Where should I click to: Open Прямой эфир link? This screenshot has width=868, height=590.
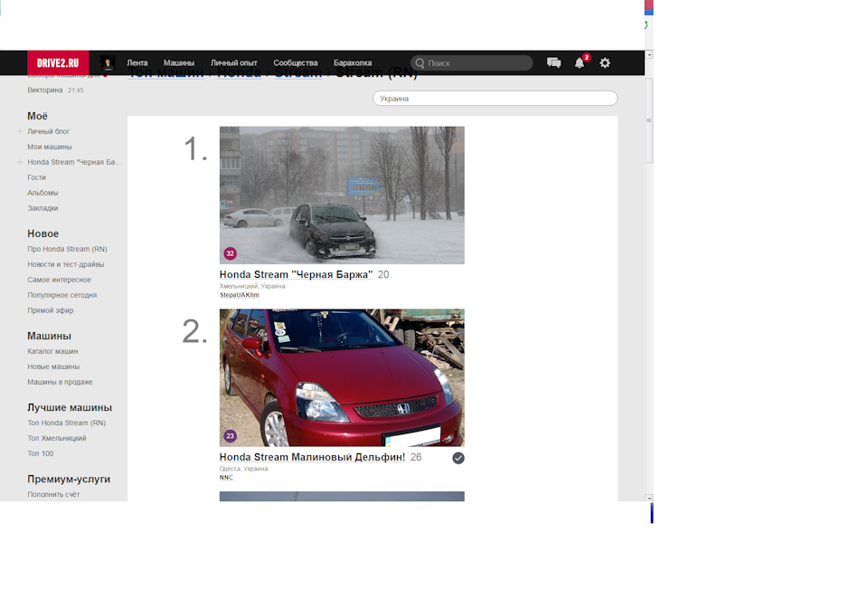click(51, 310)
